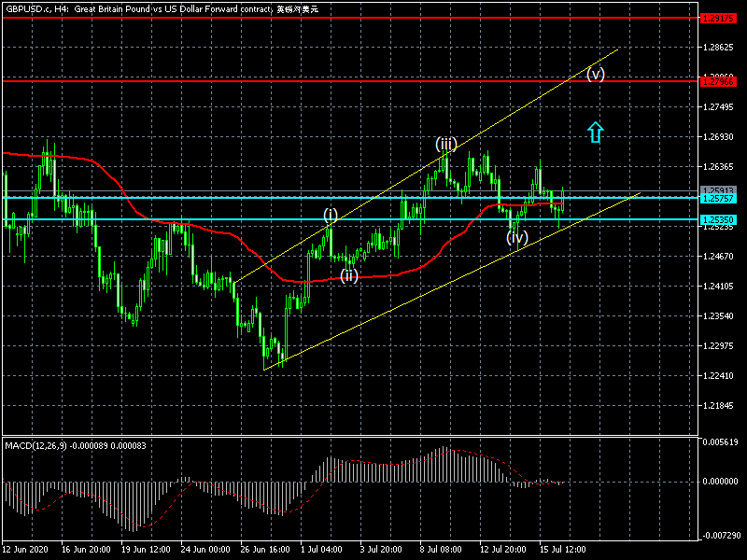Select the wave (iv) label
The width and height of the screenshot is (747, 560).
(517, 237)
